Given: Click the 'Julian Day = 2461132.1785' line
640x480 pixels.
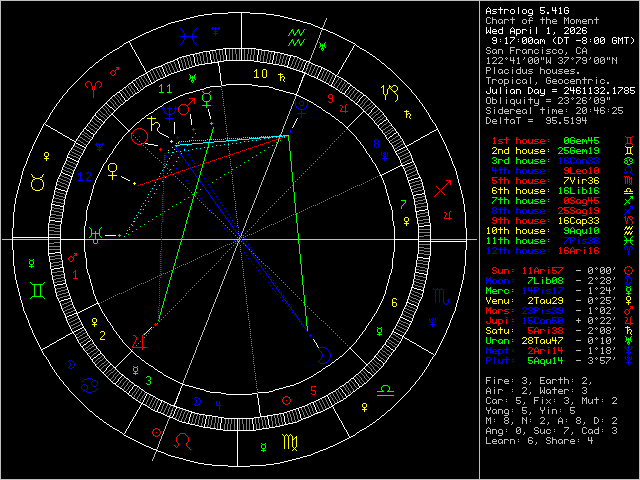Looking at the screenshot, I should click(x=560, y=91).
